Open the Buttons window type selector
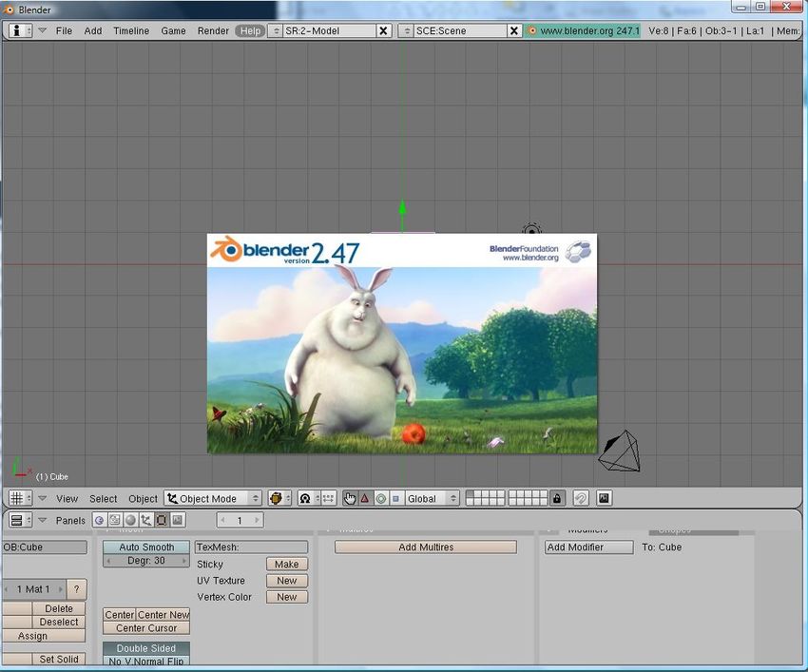 (x=20, y=520)
